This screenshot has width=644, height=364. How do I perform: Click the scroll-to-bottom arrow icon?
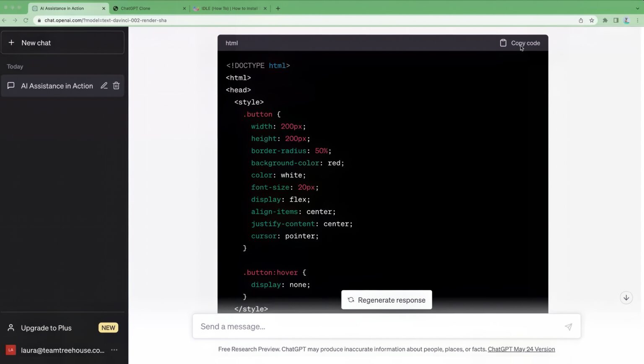point(626,297)
